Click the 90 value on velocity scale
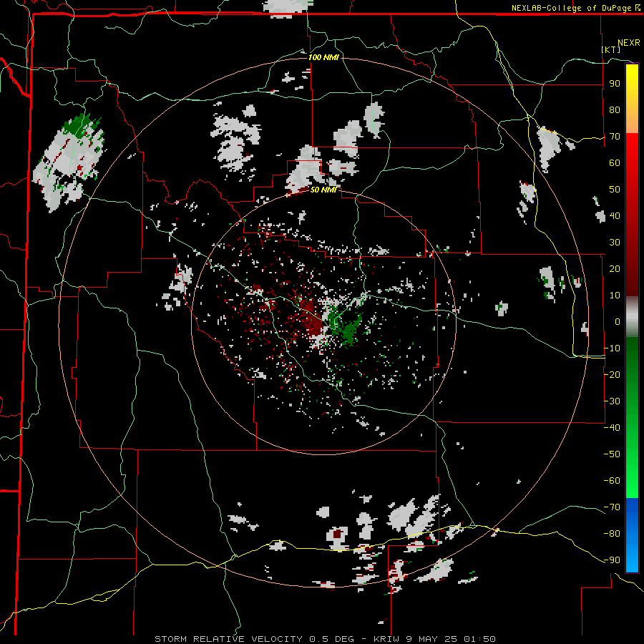The image size is (644, 644). click(x=615, y=84)
